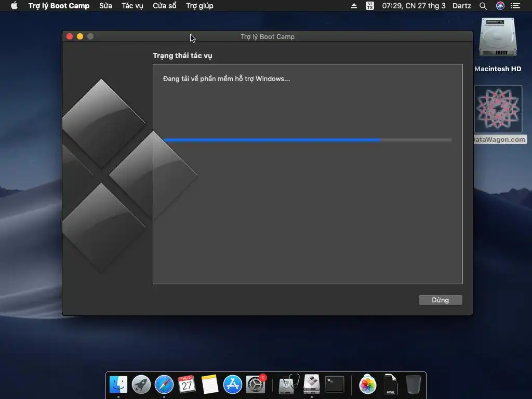Click the eject icon in menu bar
The image size is (532, 399).
coord(354,6)
